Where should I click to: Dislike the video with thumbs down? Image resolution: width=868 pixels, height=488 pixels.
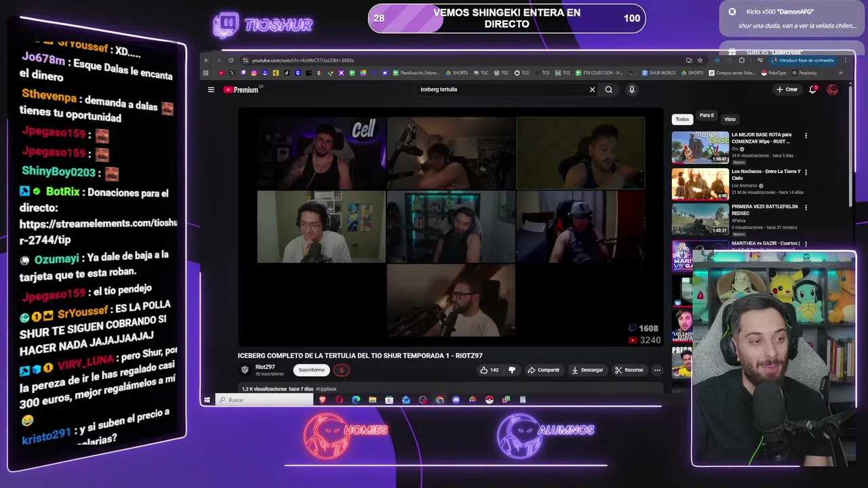(512, 370)
